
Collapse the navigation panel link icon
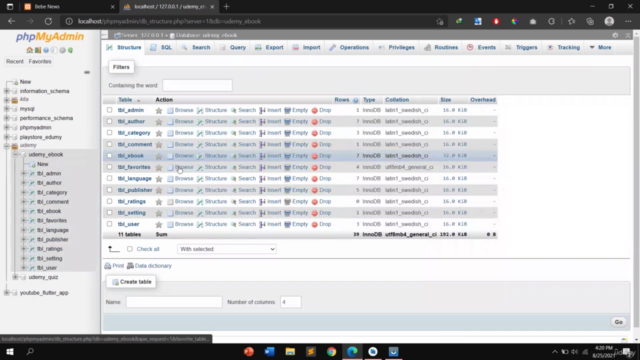point(87,72)
